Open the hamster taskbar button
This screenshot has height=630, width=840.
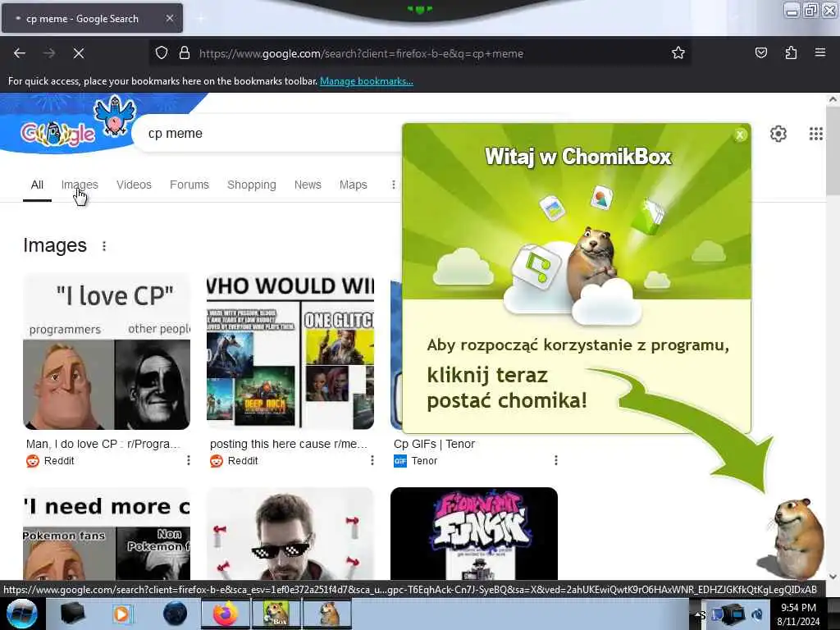point(326,614)
